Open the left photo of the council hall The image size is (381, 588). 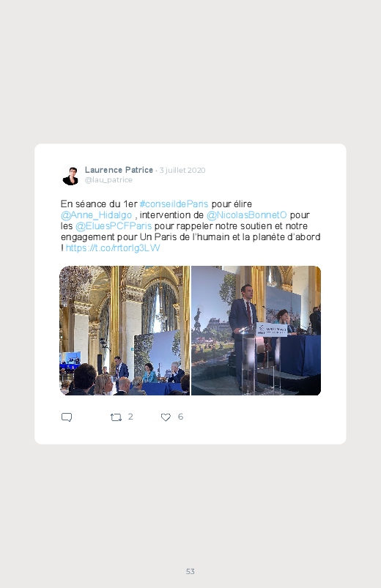[x=125, y=330]
